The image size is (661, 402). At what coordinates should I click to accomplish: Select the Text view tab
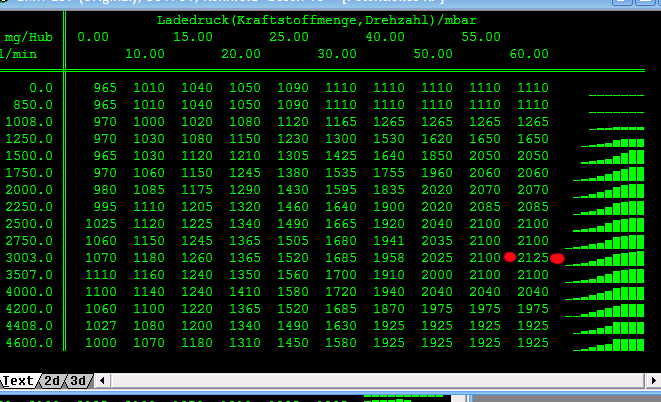pyautogui.click(x=18, y=381)
